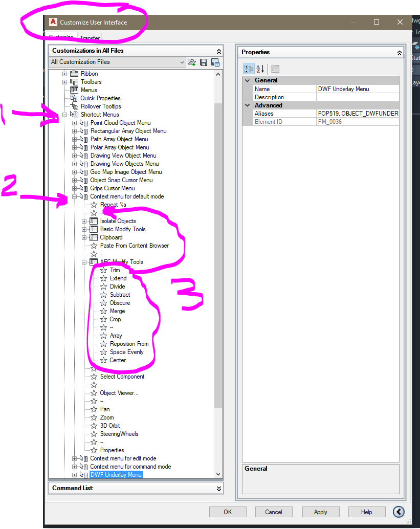This screenshot has height=529, width=420.
Task: Click the Ribbon folder icon
Action: 74,74
